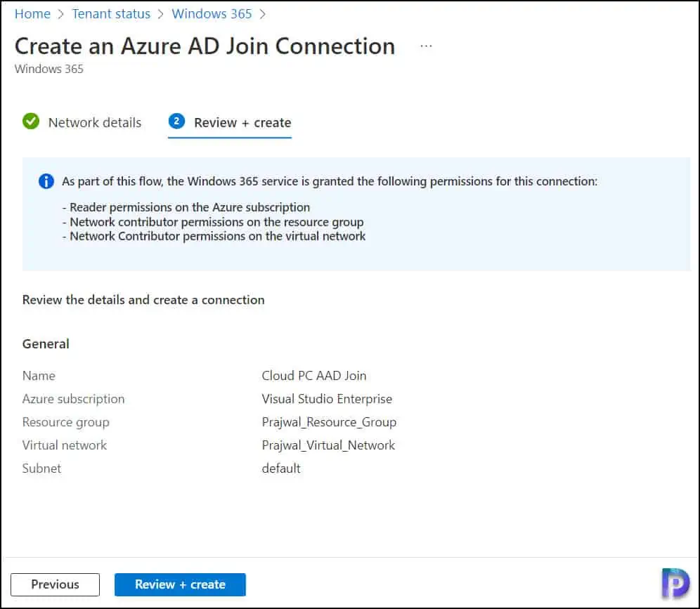Select 'Prajwal_Resource_Group' value
The width and height of the screenshot is (700, 609).
[329, 422]
